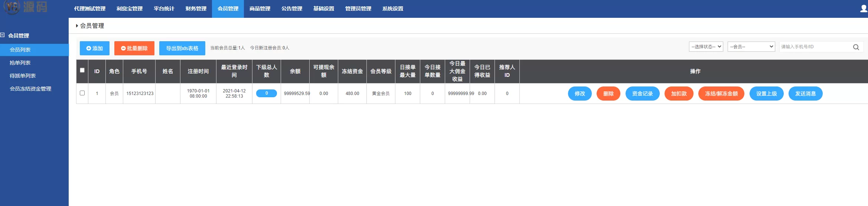Click the blue 修改 edit button

580,94
